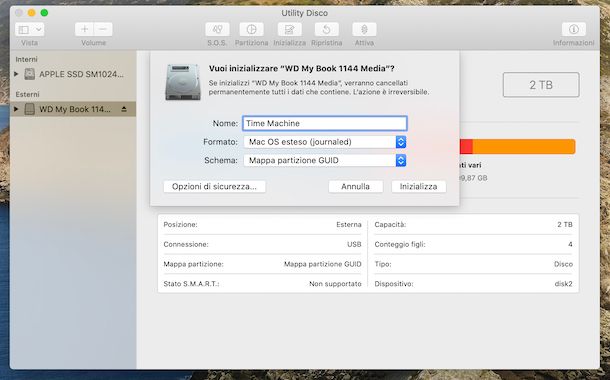Open the Partiziona toolbar tool
The image size is (610, 380).
[251, 30]
